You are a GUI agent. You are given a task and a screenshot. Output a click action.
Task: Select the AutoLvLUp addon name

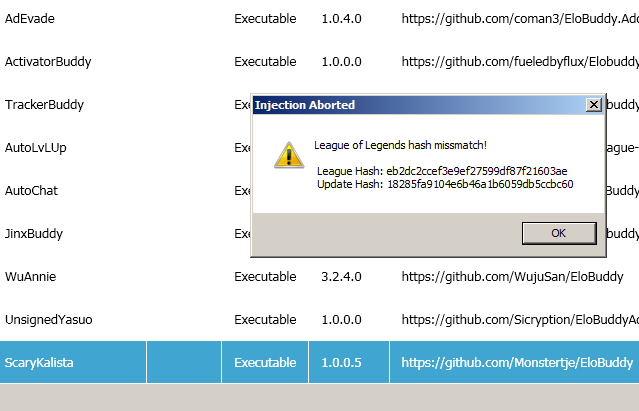point(35,148)
